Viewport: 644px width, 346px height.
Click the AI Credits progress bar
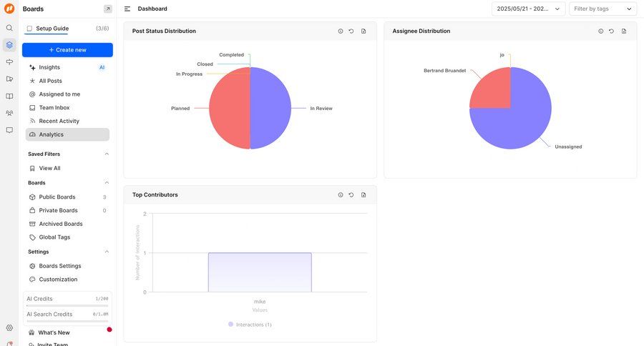(67, 305)
